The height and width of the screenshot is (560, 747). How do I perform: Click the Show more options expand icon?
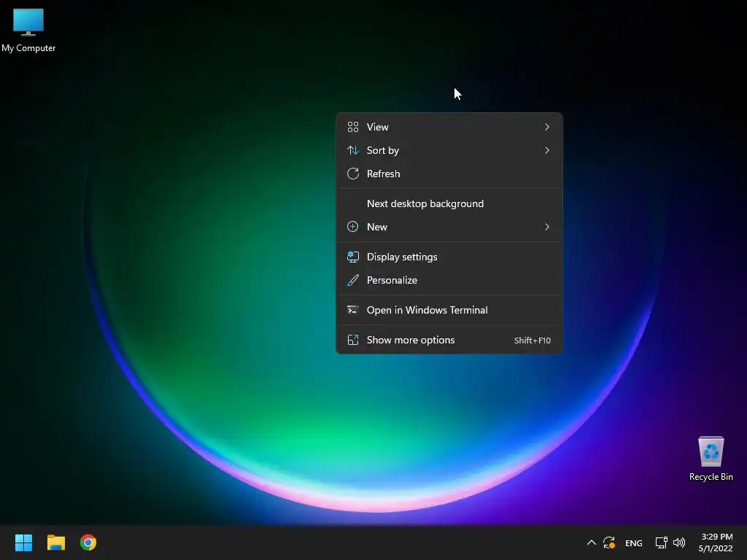pos(353,340)
